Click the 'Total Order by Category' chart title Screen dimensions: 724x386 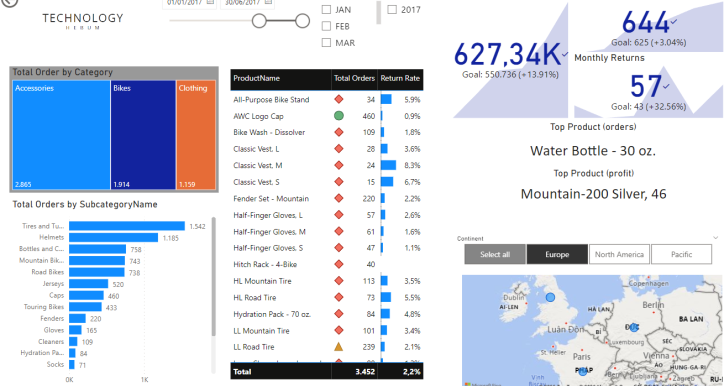point(62,72)
